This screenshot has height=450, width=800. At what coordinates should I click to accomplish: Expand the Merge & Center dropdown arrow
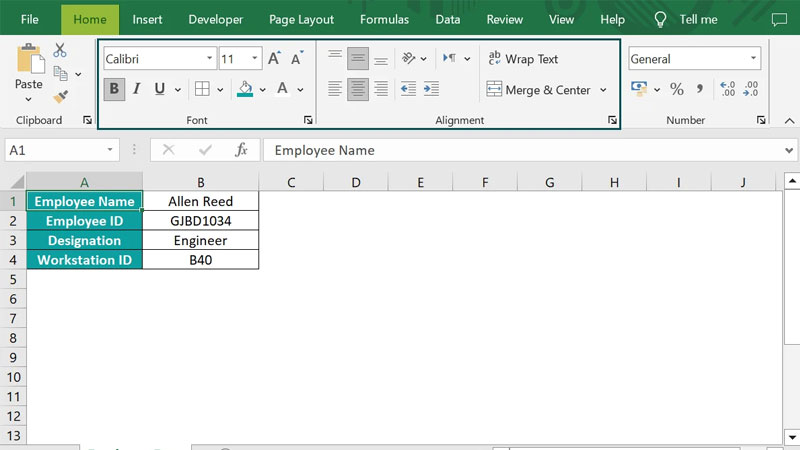(603, 90)
